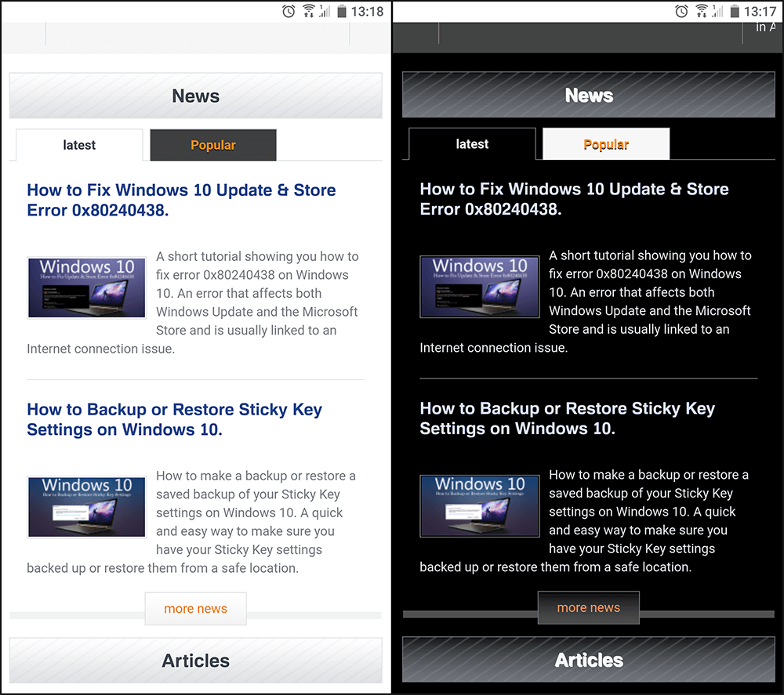Click the Sticky Key summary paragraph, dark theme
This screenshot has height=695, width=784.
(585, 520)
